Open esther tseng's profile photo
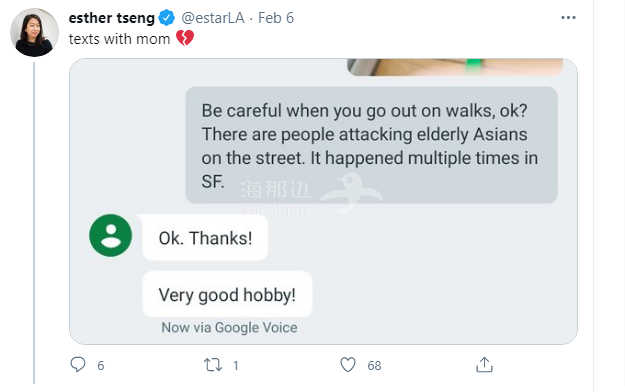The image size is (625, 392). click(34, 32)
